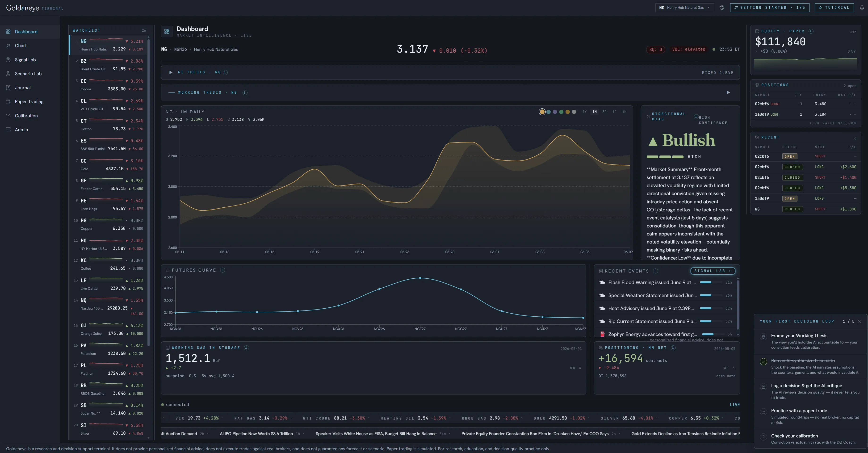868x453 pixels.
Task: Expand the Working Thesis panel arrow
Action: (728, 93)
